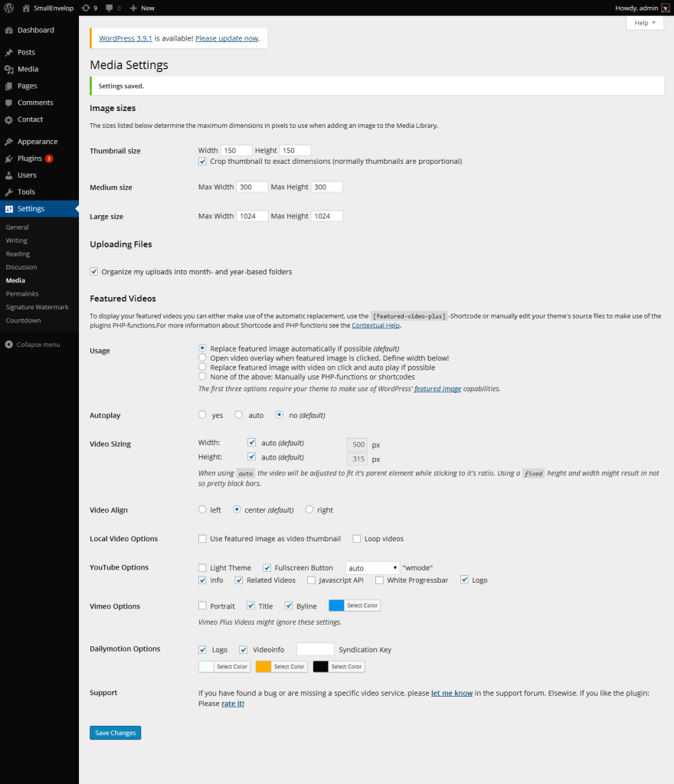Screen dimensions: 674x784
Task: Click the rate it! link
Action: coord(233,704)
